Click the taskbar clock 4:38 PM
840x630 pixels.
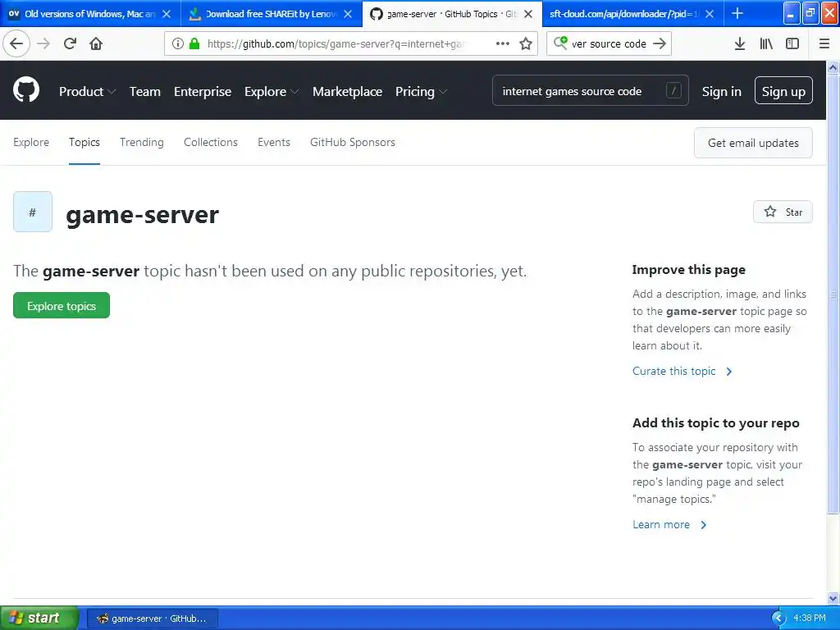(x=809, y=619)
